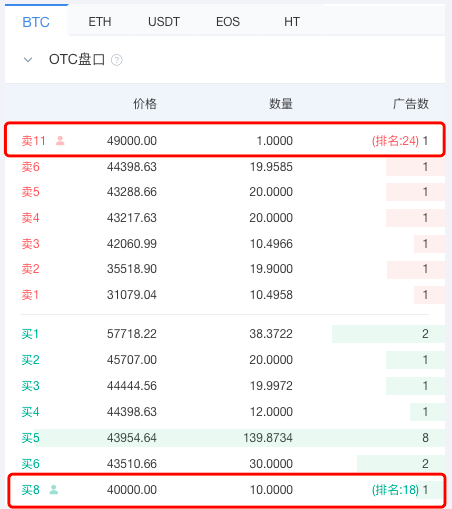452x509 pixels.
Task: Click the 广告数 column header
Action: tap(411, 104)
